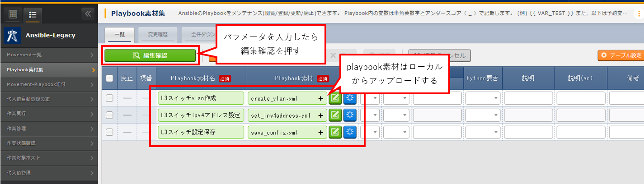This screenshot has width=644, height=184.
Task: Open Python要否 dropdown in create_vlan.yml row
Action: point(483,98)
